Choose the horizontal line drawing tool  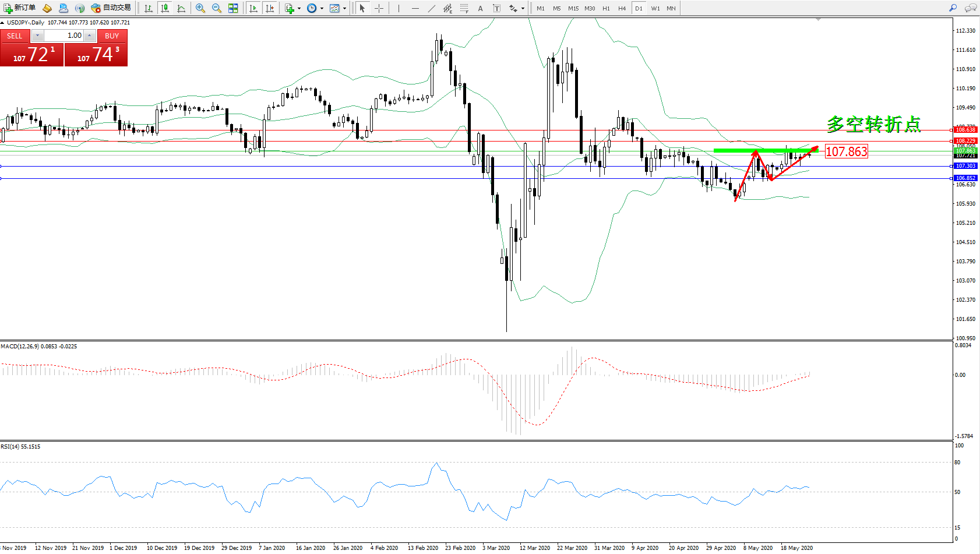click(x=415, y=8)
